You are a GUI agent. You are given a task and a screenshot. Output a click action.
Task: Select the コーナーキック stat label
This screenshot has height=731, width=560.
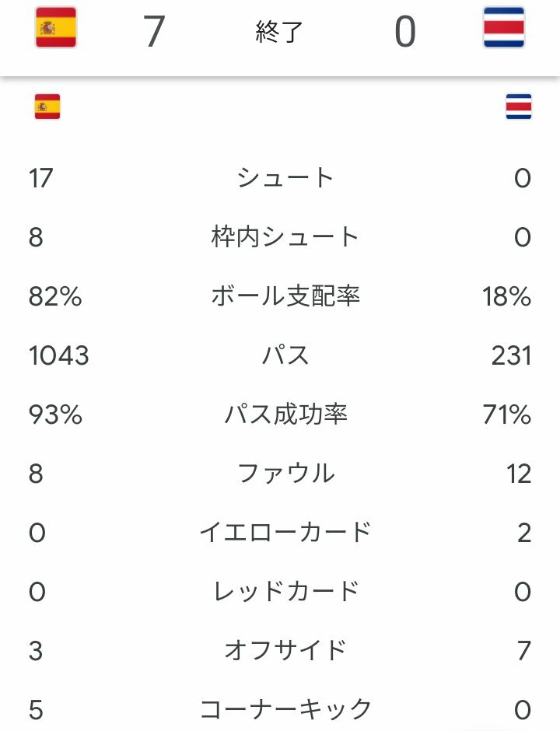(x=285, y=709)
